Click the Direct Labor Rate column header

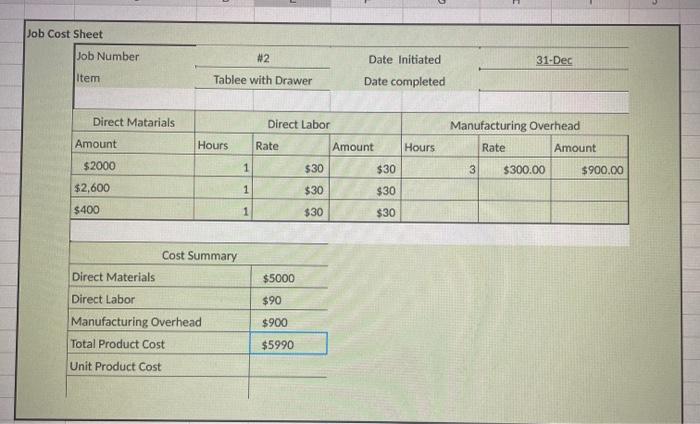pos(291,146)
